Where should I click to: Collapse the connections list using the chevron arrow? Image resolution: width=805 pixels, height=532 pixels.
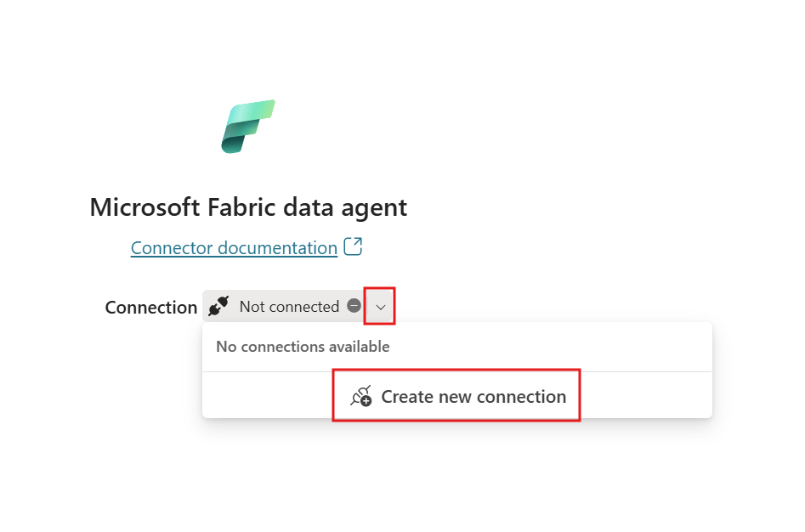click(x=380, y=306)
